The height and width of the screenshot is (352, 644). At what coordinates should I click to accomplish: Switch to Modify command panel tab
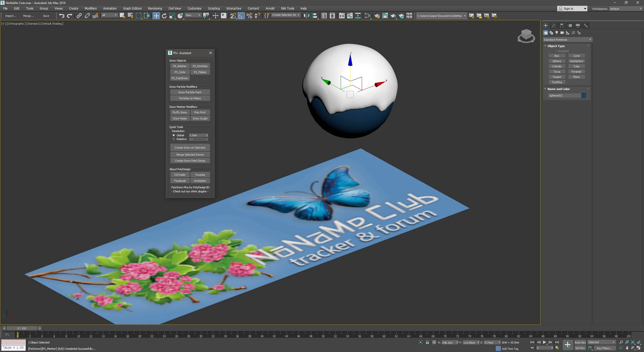coord(553,26)
